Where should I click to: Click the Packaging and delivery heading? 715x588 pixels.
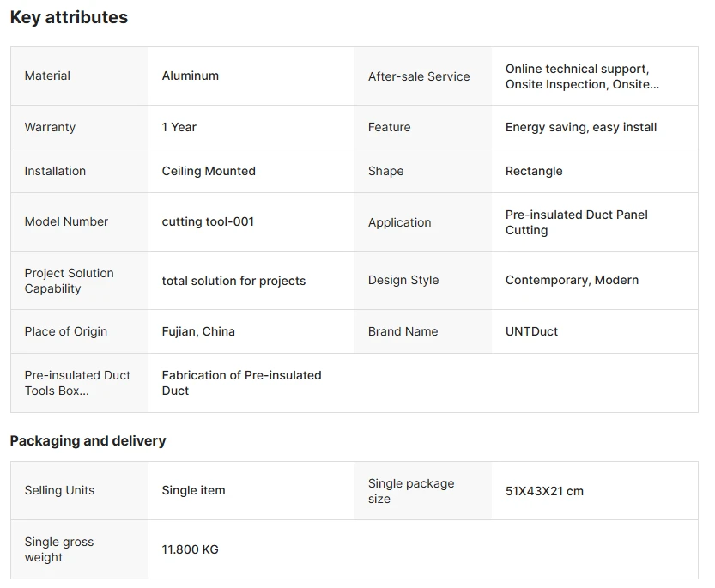[88, 441]
